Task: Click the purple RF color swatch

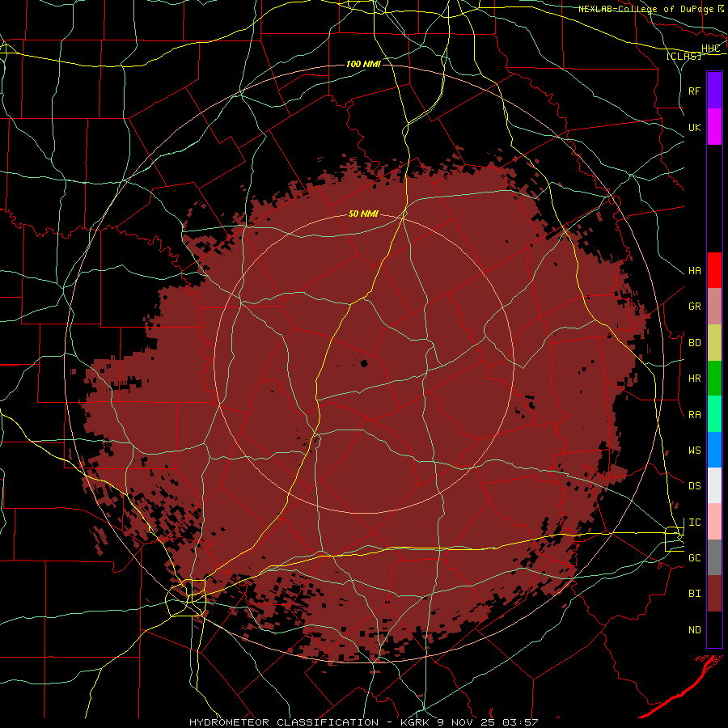Action: [714, 91]
